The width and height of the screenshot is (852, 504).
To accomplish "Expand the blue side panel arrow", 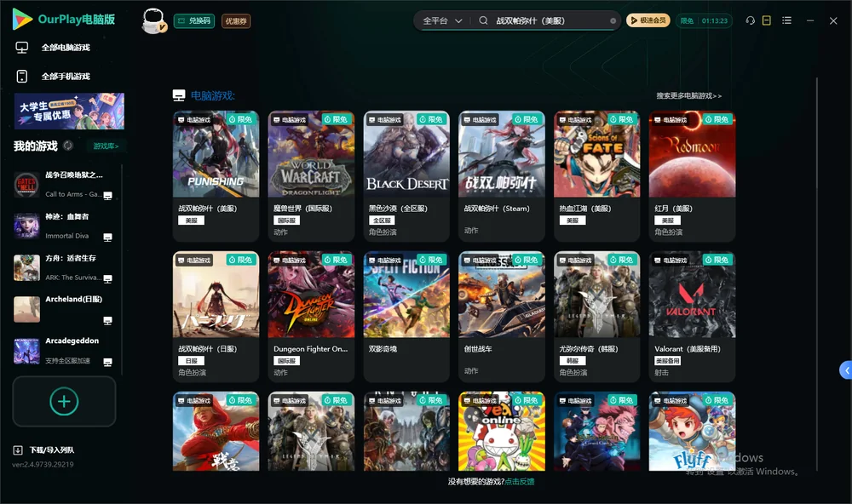I will [x=846, y=370].
